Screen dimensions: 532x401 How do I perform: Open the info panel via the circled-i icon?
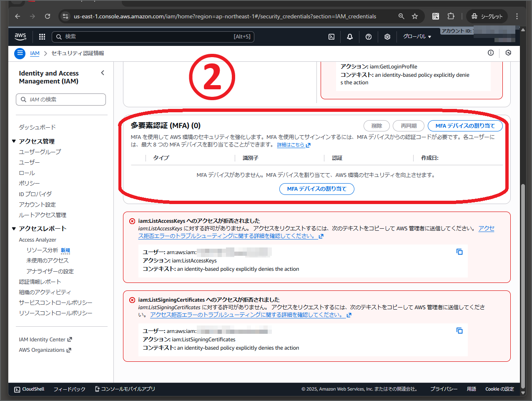(491, 53)
